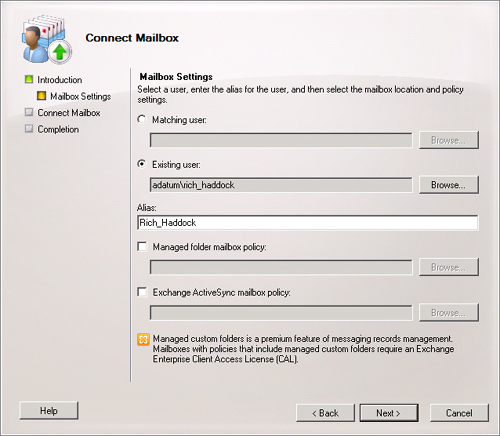Viewport: 500px width, 436px height.
Task: Enable Exchange ActiveSync mailbox policy checkbox
Action: (142, 292)
